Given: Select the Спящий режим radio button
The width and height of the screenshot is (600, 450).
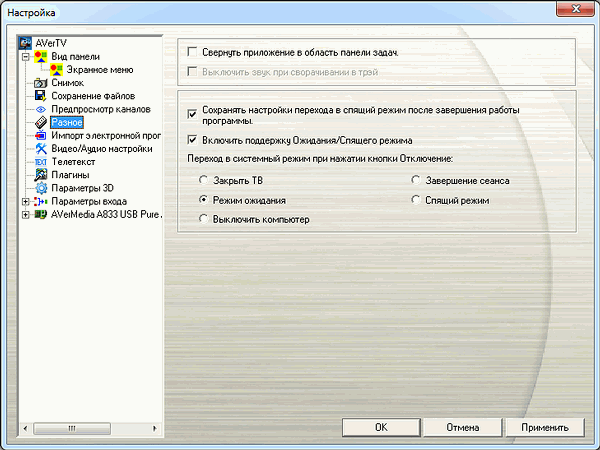Looking at the screenshot, I should click(416, 200).
